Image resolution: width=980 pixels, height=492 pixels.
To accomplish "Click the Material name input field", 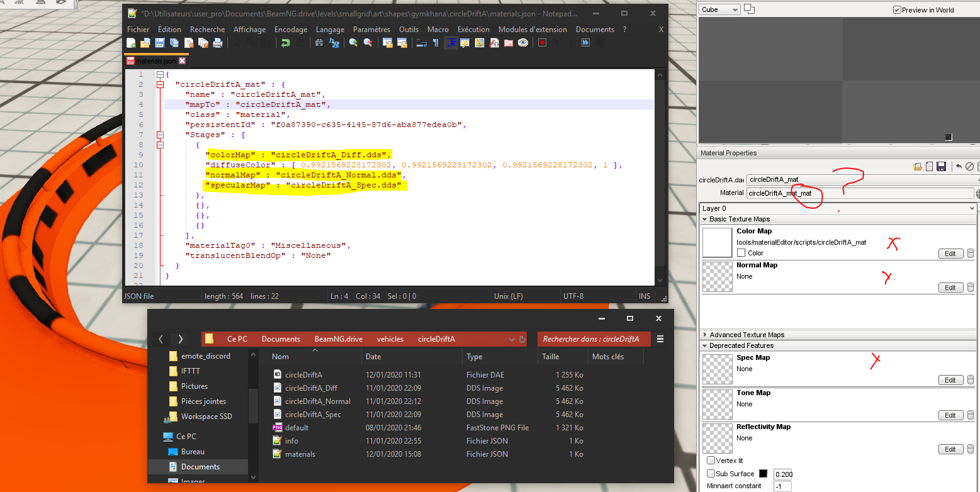I will (x=860, y=193).
